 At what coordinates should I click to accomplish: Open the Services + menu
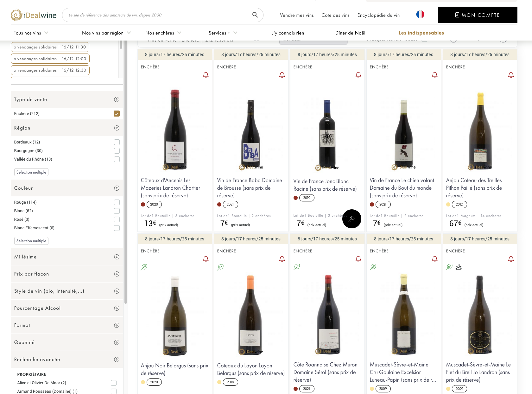(223, 33)
